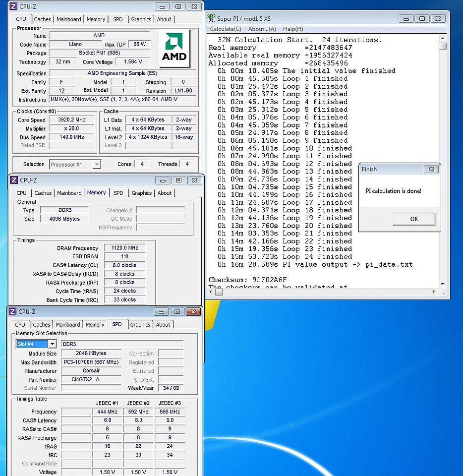
Task: Click the CPU-Z icon in the CPU window title bar
Action: coord(13,6)
